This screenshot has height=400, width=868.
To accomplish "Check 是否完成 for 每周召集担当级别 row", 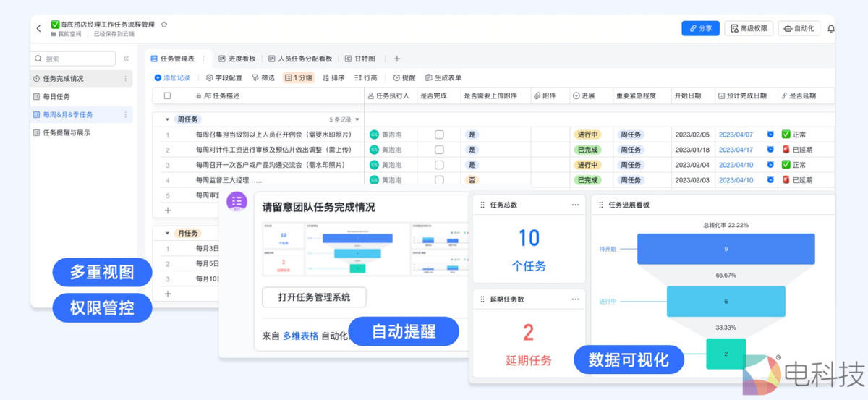I will pyautogui.click(x=439, y=135).
